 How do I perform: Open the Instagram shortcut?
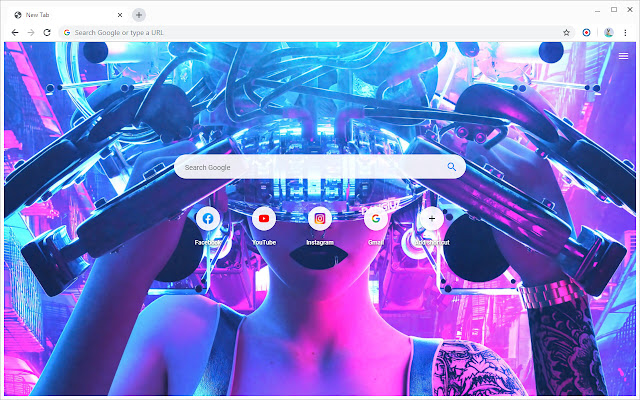[x=320, y=219]
